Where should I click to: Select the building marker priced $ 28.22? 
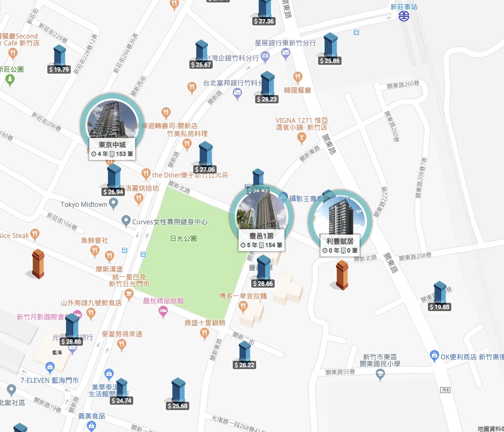tap(244, 355)
